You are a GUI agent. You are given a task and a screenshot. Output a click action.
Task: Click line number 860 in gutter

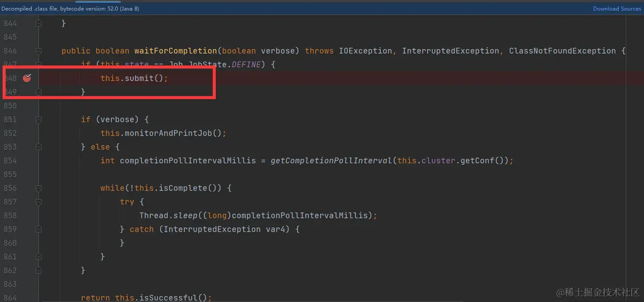pos(10,243)
